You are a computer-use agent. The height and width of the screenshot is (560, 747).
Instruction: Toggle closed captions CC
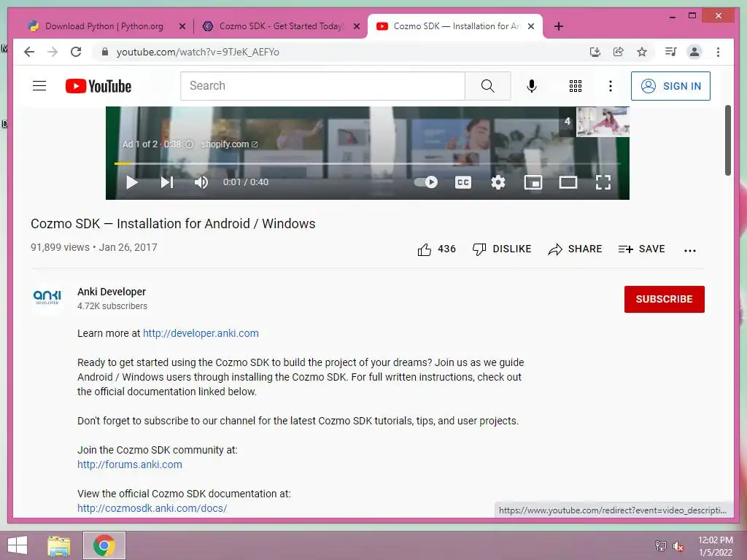(x=463, y=182)
